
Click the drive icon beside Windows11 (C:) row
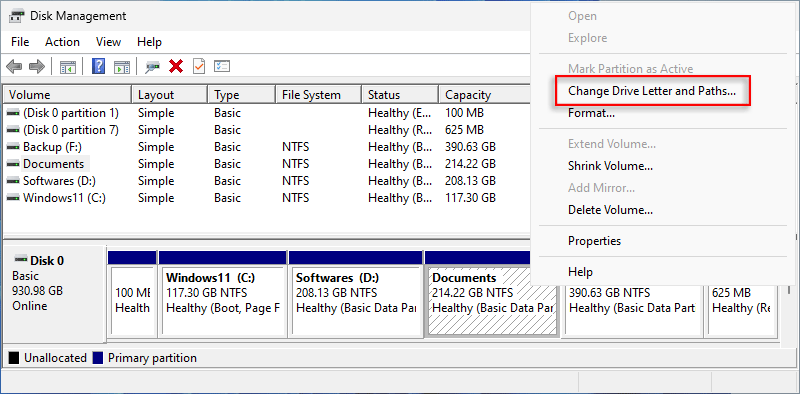[x=14, y=198]
